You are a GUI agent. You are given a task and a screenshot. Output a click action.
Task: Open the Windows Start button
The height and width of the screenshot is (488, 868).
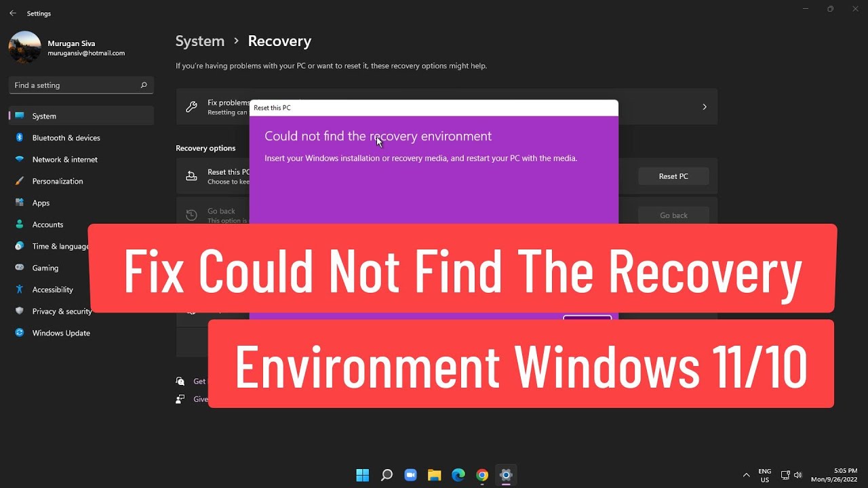[x=363, y=475]
